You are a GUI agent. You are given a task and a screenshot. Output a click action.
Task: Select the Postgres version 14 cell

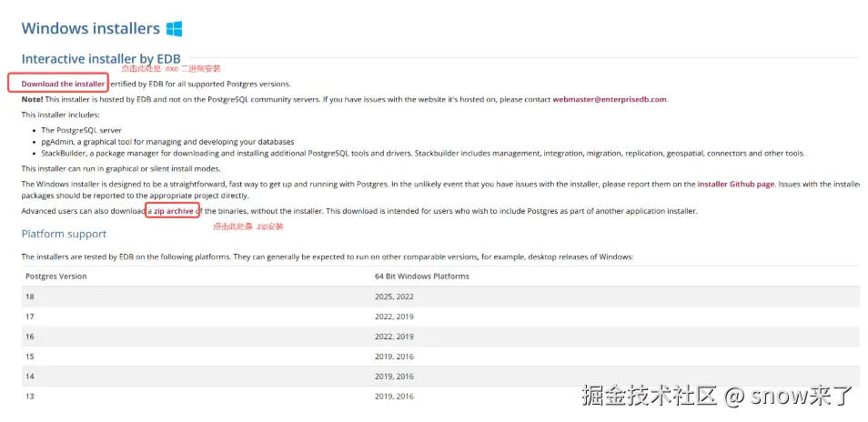30,377
